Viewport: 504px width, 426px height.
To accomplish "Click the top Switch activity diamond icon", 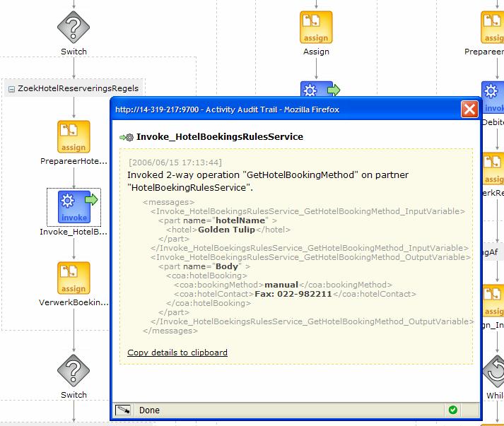I will point(74,26).
